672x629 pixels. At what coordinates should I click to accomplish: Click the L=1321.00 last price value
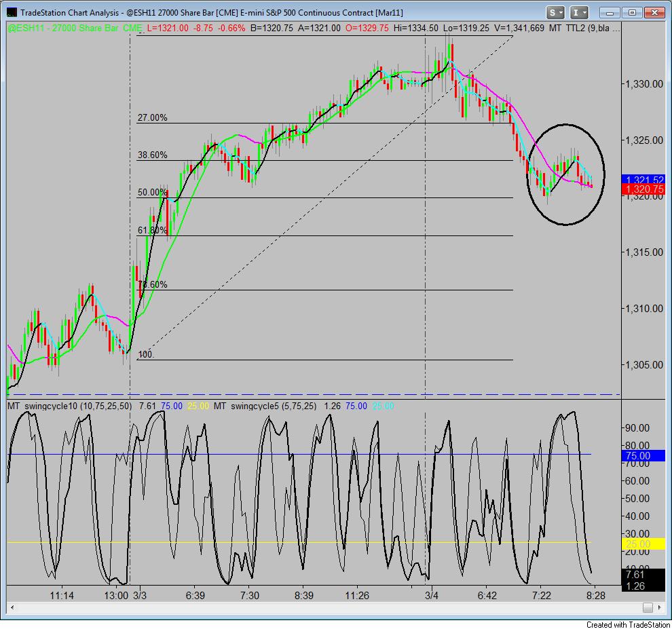(168, 28)
